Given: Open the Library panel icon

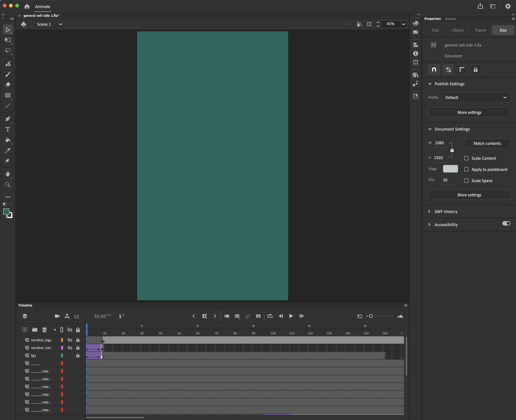Looking at the screenshot, I should (x=416, y=75).
